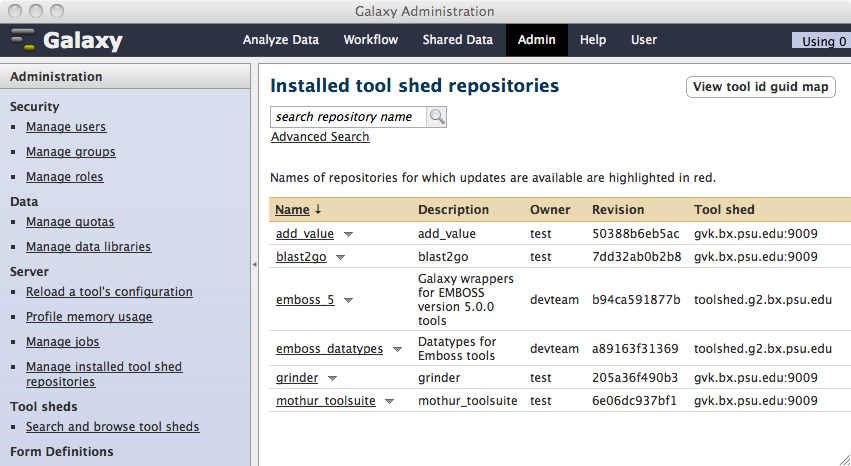Click revision 205a36f490b3 cell
The image size is (851, 466).
pyautogui.click(x=635, y=378)
